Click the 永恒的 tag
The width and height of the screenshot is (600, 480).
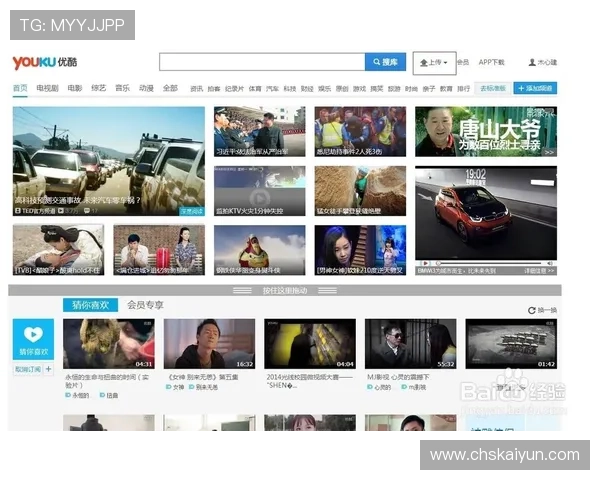coord(78,395)
